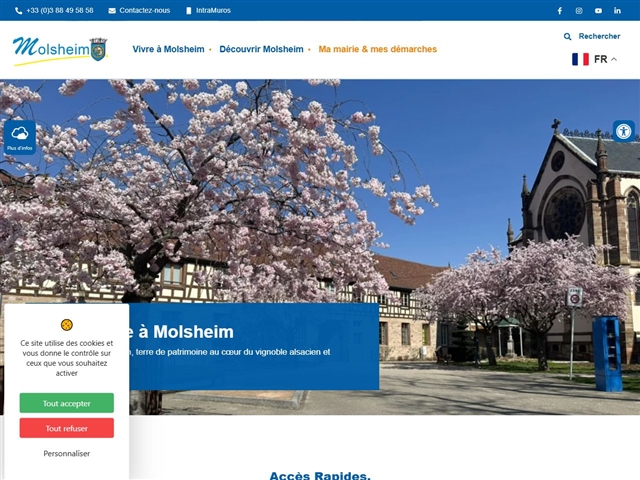Viewport: 640px width, 480px height.
Task: Open the YouTube channel icon
Action: [598, 11]
